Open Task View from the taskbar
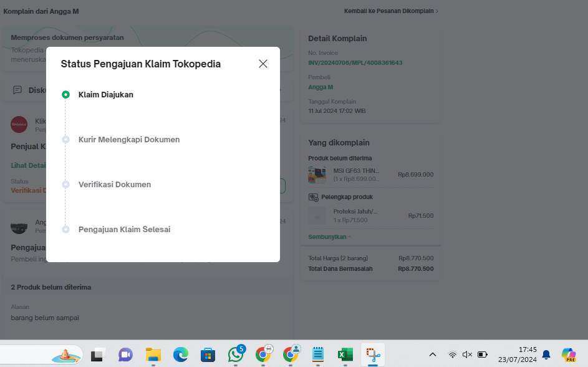The image size is (588, 367). [x=97, y=355]
